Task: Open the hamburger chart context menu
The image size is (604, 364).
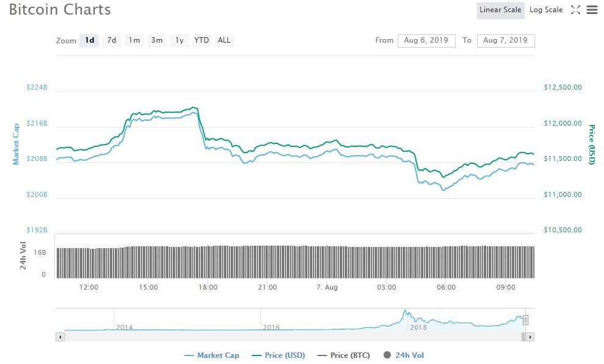Action: coord(592,10)
